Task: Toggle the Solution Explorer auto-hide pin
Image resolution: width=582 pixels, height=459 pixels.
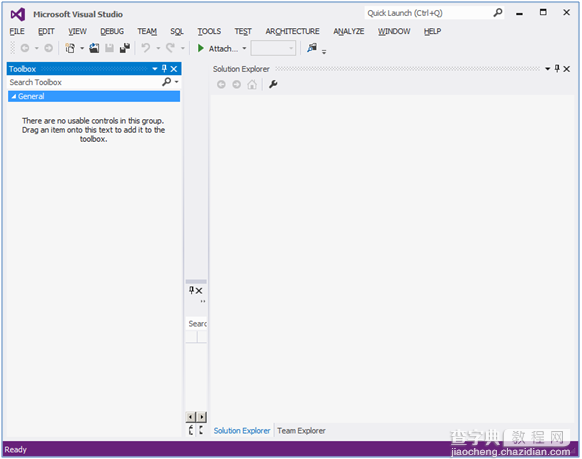Action: [x=557, y=68]
